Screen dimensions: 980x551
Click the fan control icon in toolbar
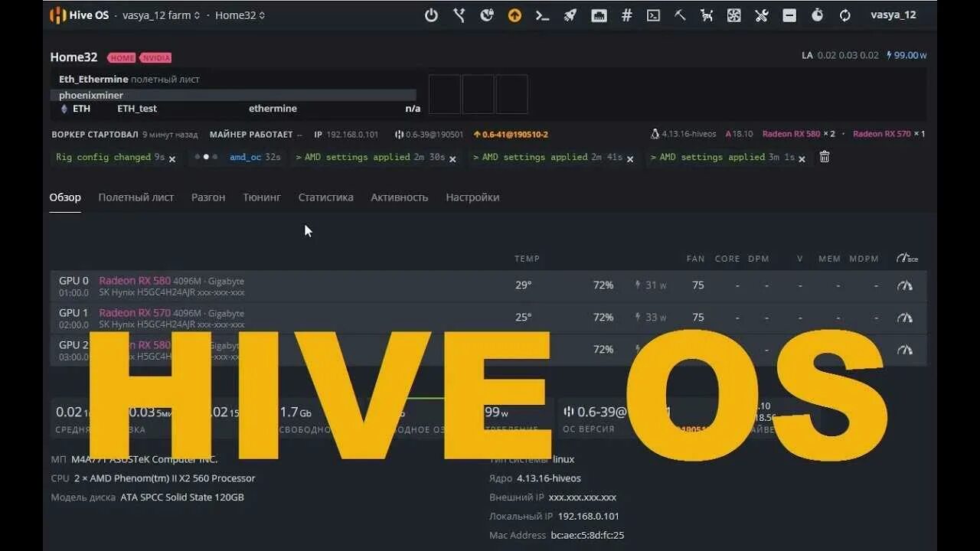pyautogui.click(x=734, y=15)
